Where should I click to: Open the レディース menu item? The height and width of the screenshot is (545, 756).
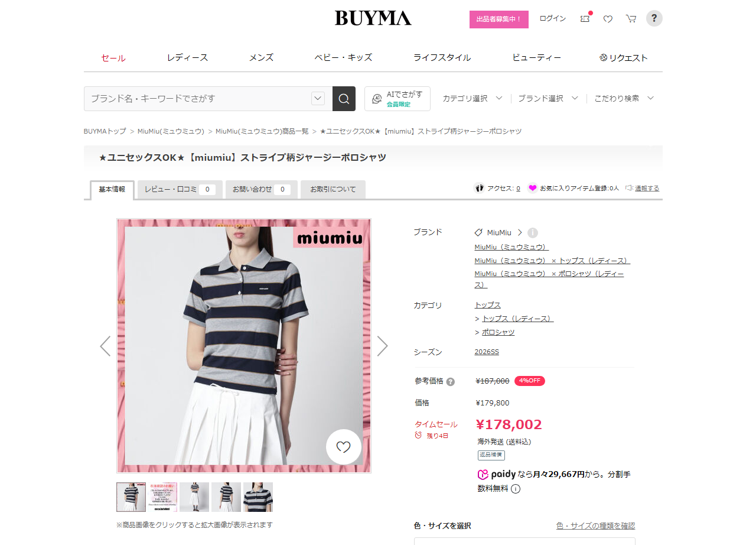[187, 58]
